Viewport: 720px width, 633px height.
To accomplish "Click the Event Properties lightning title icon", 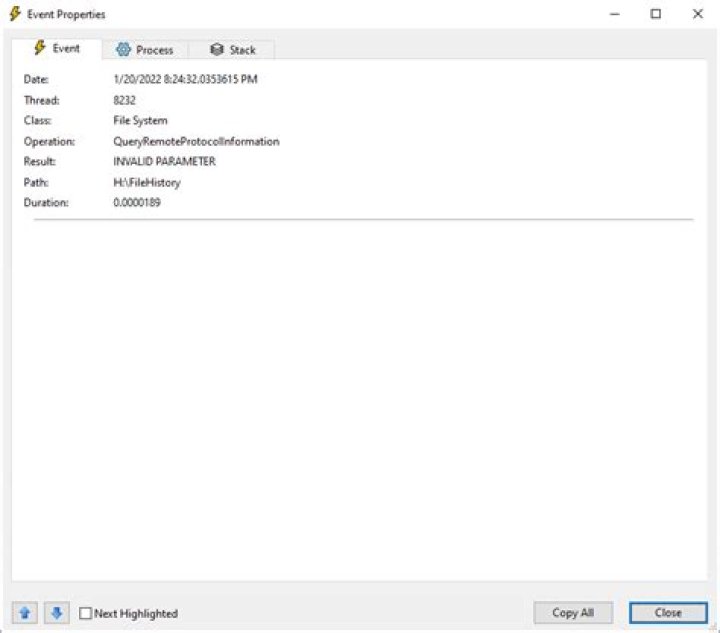I will pyautogui.click(x=15, y=14).
